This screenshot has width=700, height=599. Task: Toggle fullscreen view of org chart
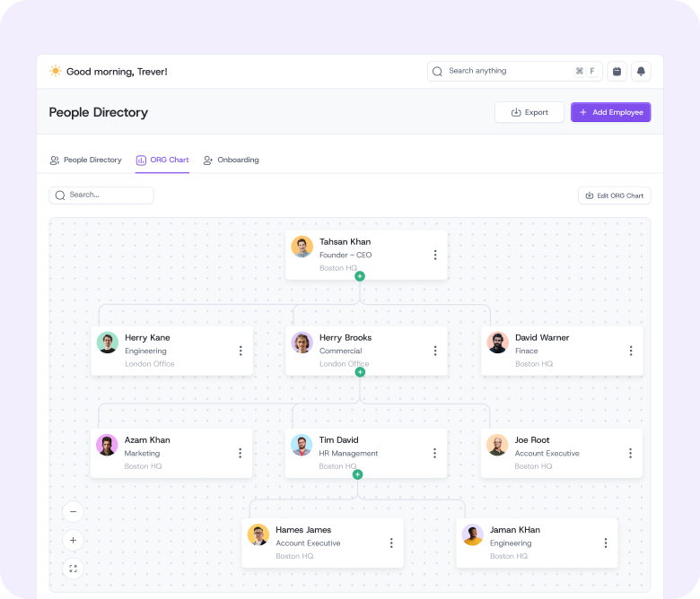tap(74, 569)
